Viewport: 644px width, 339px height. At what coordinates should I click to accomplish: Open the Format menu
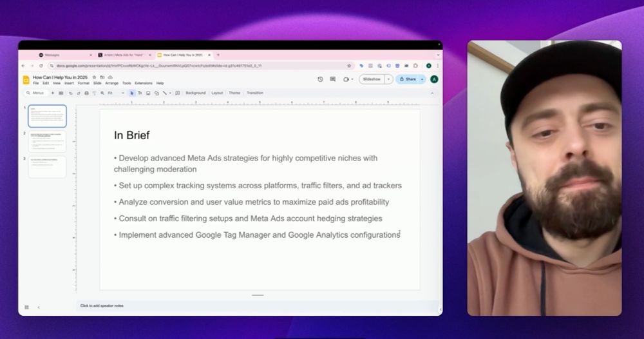pos(83,83)
